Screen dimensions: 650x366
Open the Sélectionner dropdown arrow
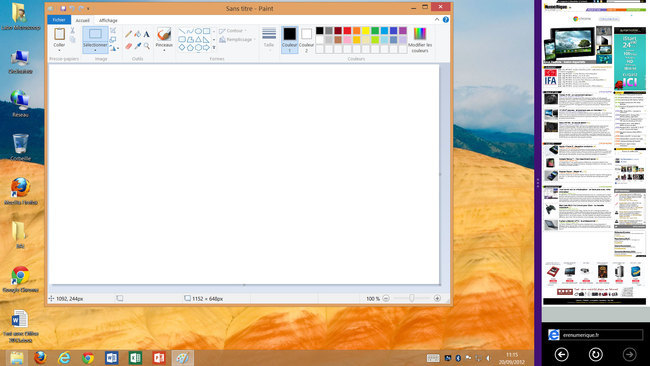pyautogui.click(x=95, y=51)
